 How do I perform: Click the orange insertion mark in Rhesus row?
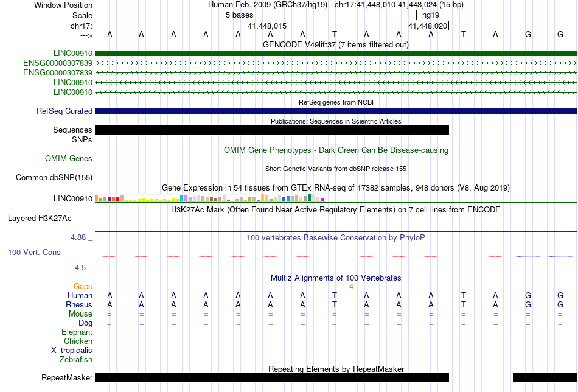tap(352, 304)
